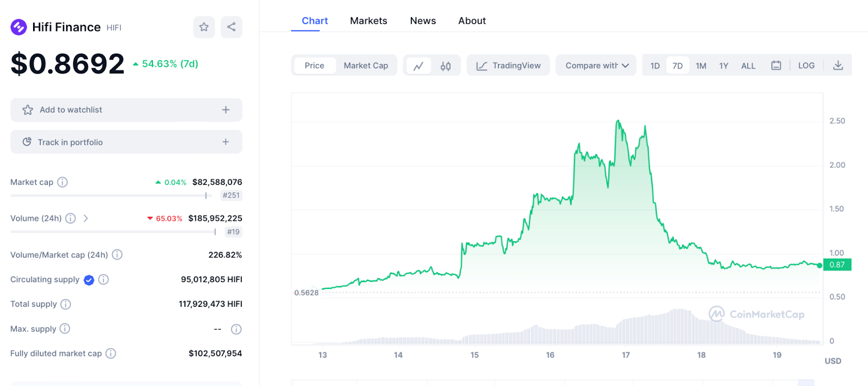Show Max. supply info icon
Viewport: 868px width, 386px height.
[x=65, y=329]
